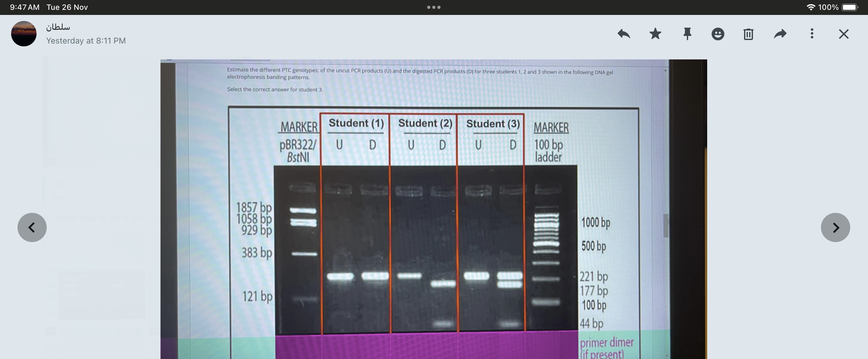Screen dimensions: 868x359
Task: Tap the 100% battery percentage
Action: click(x=828, y=7)
